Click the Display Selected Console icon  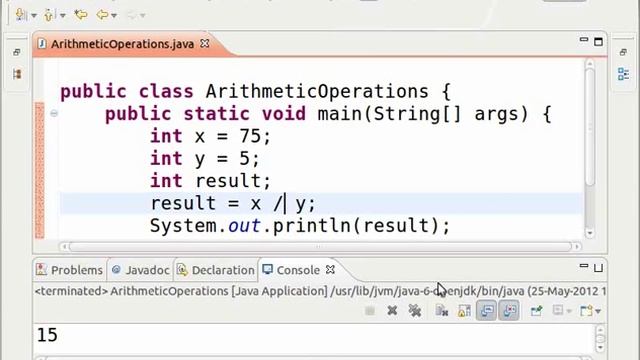pos(558,311)
